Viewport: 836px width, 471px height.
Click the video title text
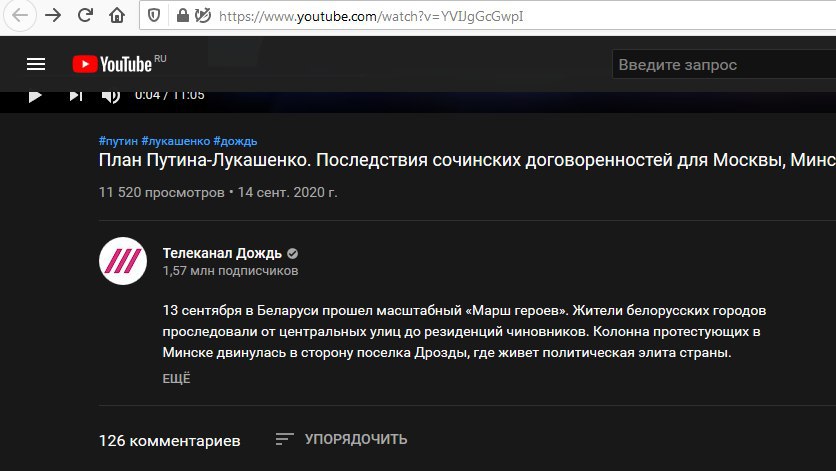(467, 160)
